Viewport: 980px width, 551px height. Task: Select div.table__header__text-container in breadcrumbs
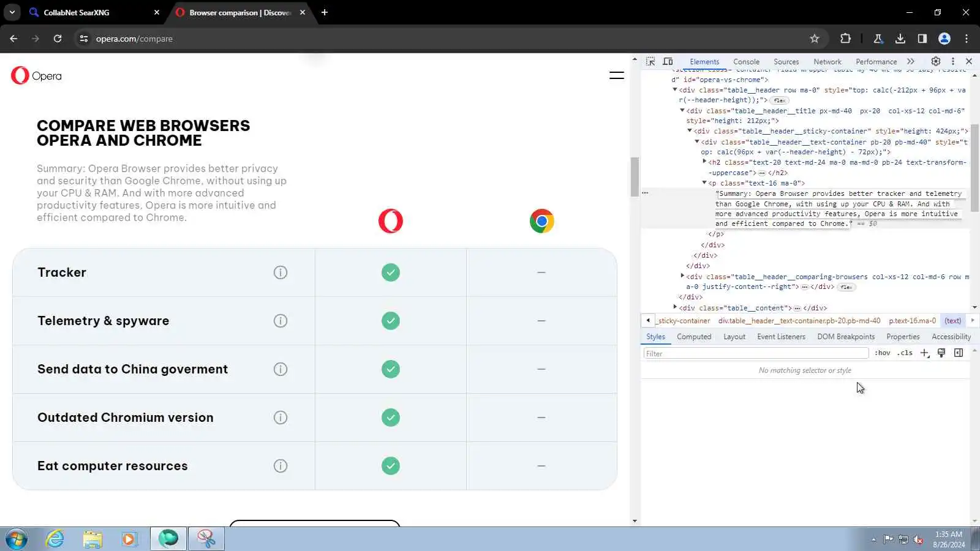point(799,320)
